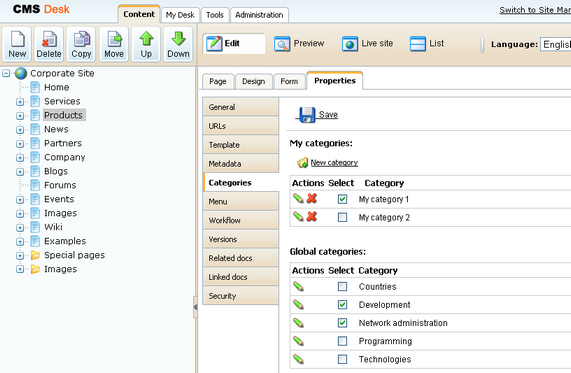Screen dimensions: 571x373
Task: Click the New document toolbar icon
Action: click(x=17, y=44)
